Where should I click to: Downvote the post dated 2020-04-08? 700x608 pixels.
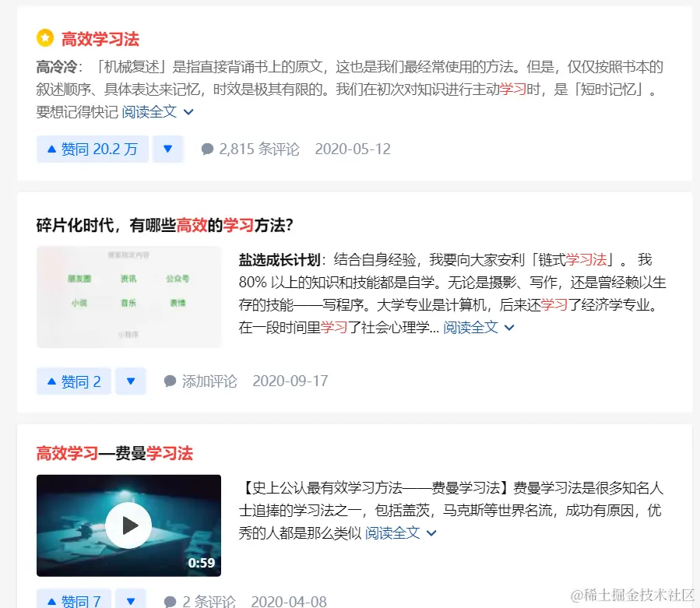click(131, 599)
